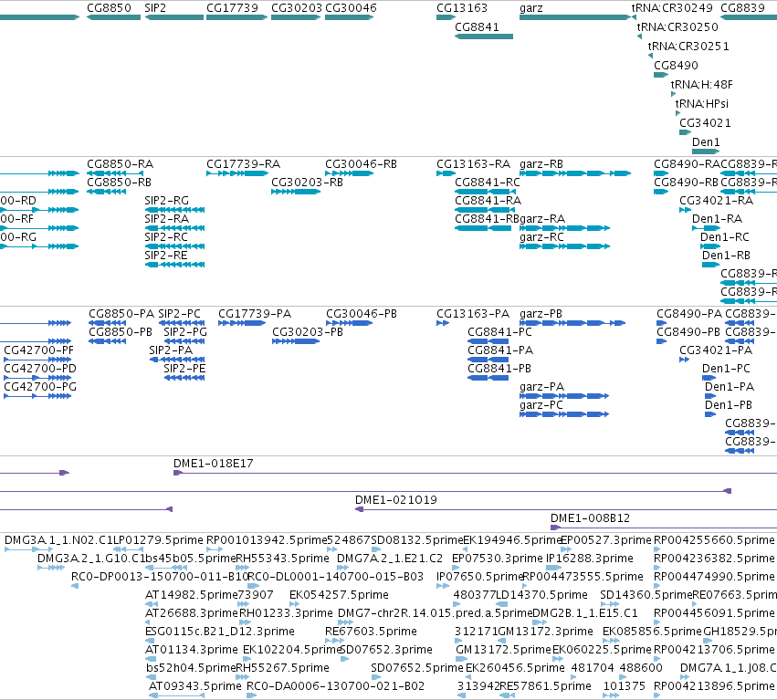Click the DMG7A.2_1.E21.C2 EST label
Screen dimensions: 777x700
pos(390,559)
